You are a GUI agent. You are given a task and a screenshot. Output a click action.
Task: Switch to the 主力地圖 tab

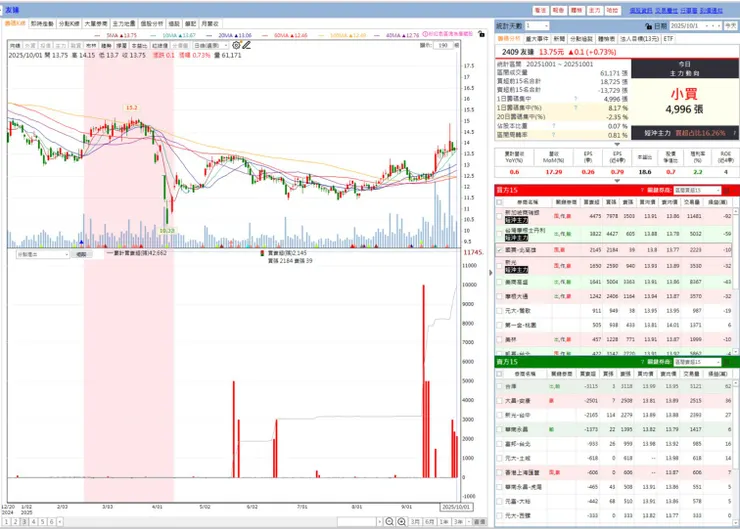[x=124, y=24]
